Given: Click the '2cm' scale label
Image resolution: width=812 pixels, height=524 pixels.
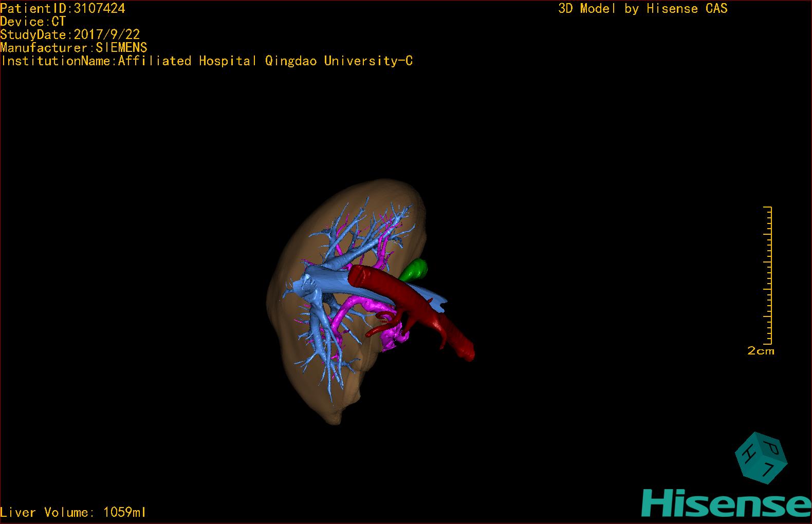Looking at the screenshot, I should (761, 351).
